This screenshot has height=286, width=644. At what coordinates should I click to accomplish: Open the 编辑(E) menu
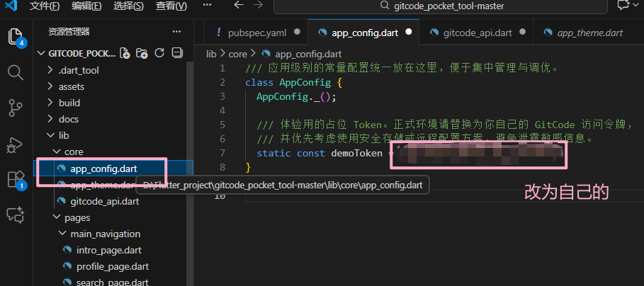[x=86, y=6]
